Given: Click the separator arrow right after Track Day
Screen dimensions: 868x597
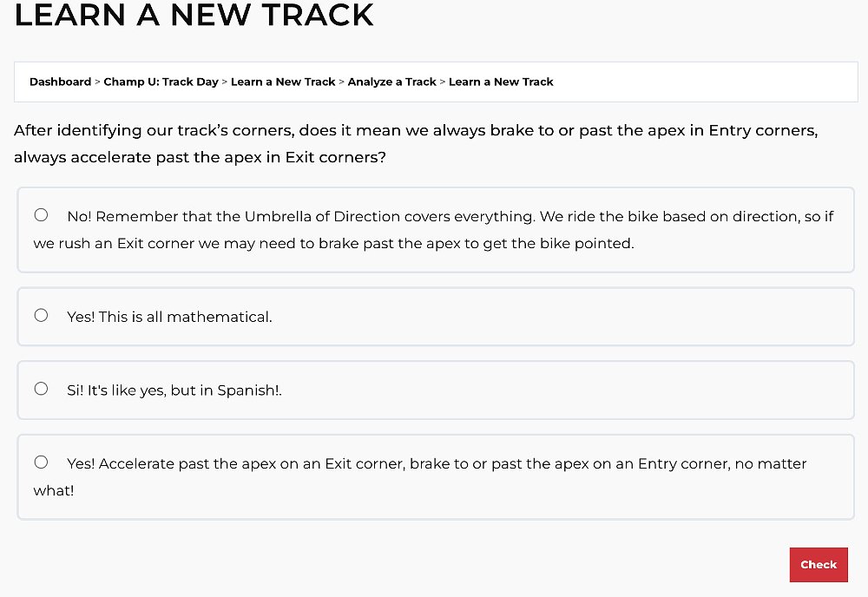Looking at the screenshot, I should tap(225, 82).
